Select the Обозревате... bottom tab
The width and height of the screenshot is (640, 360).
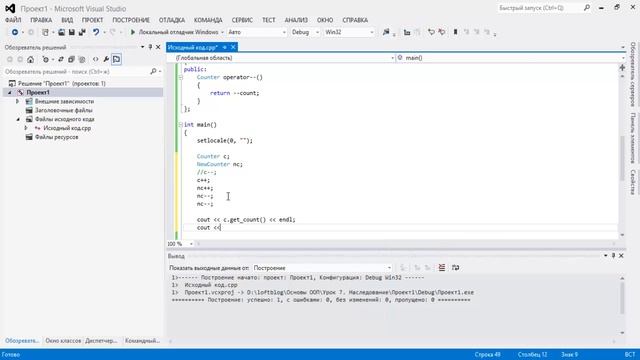point(22,340)
